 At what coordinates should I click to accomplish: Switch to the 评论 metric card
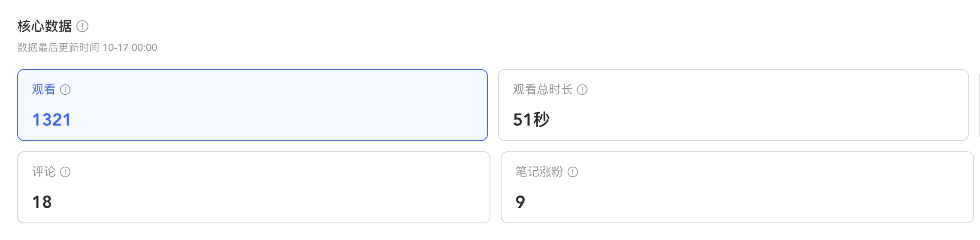click(x=254, y=187)
